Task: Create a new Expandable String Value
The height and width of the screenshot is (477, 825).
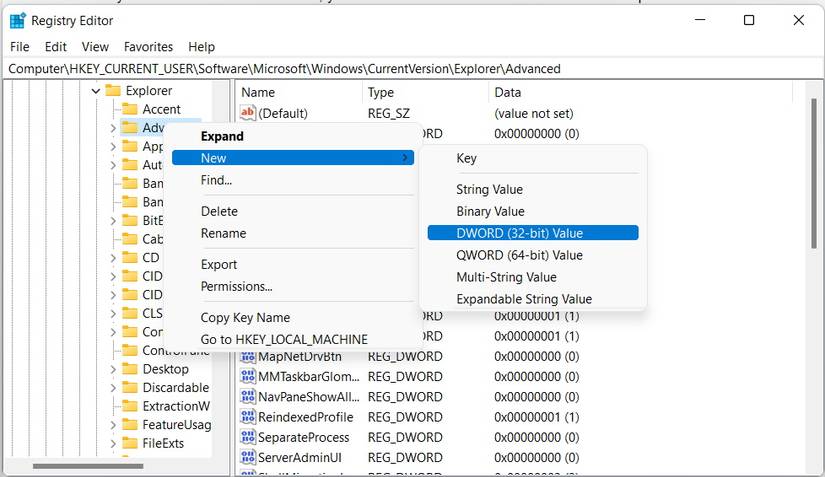Action: click(533, 299)
